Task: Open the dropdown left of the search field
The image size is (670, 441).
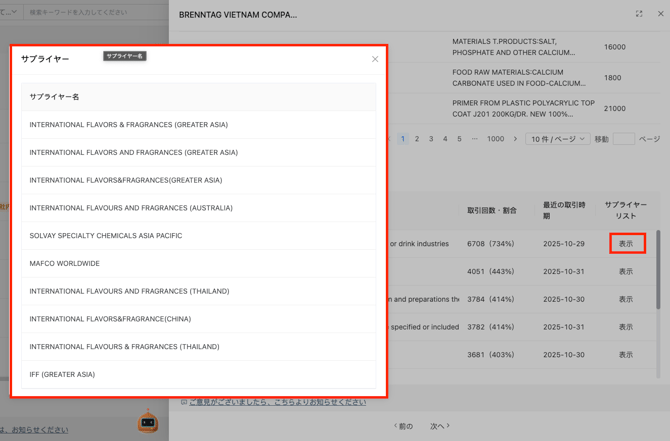Action: [x=8, y=12]
